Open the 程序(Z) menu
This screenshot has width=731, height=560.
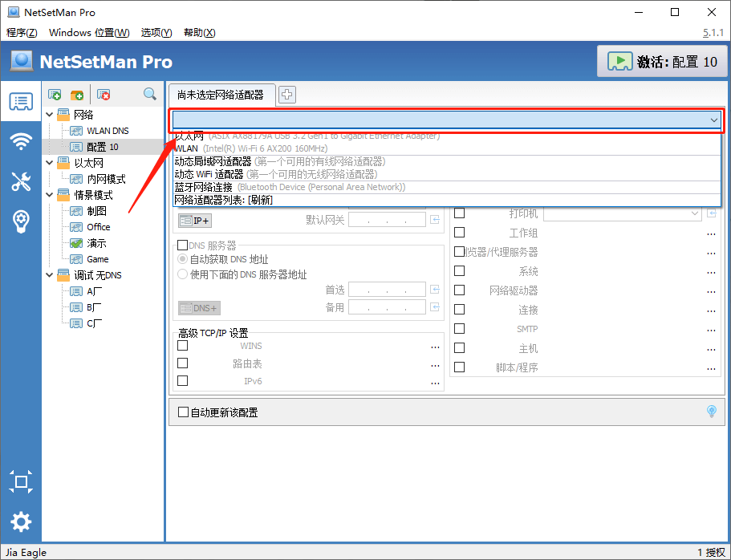[22, 33]
